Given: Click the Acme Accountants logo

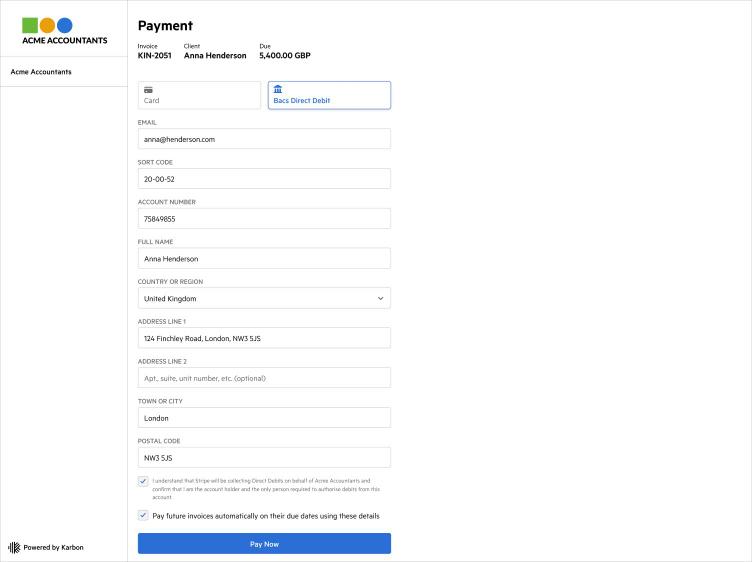Looking at the screenshot, I should pyautogui.click(x=64, y=31).
